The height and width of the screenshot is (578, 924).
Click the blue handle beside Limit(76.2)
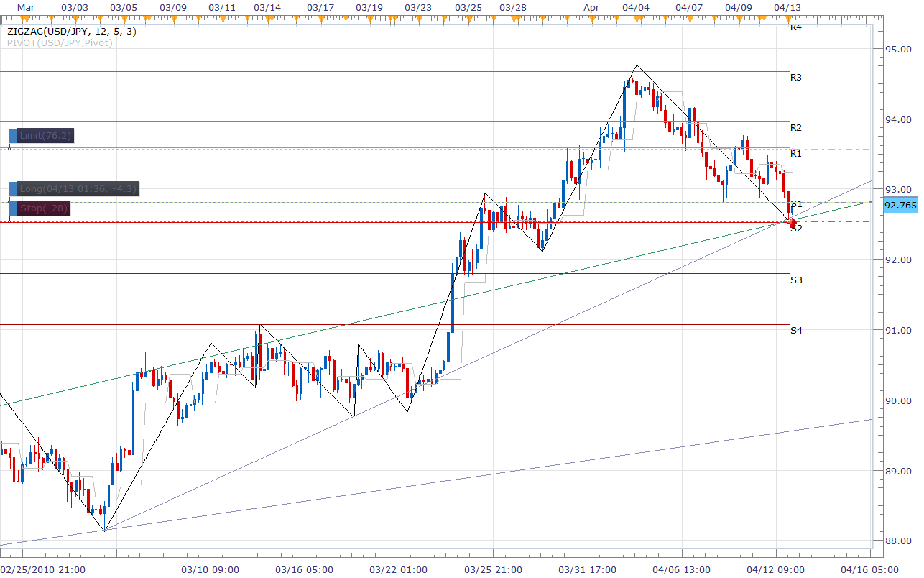coord(13,136)
